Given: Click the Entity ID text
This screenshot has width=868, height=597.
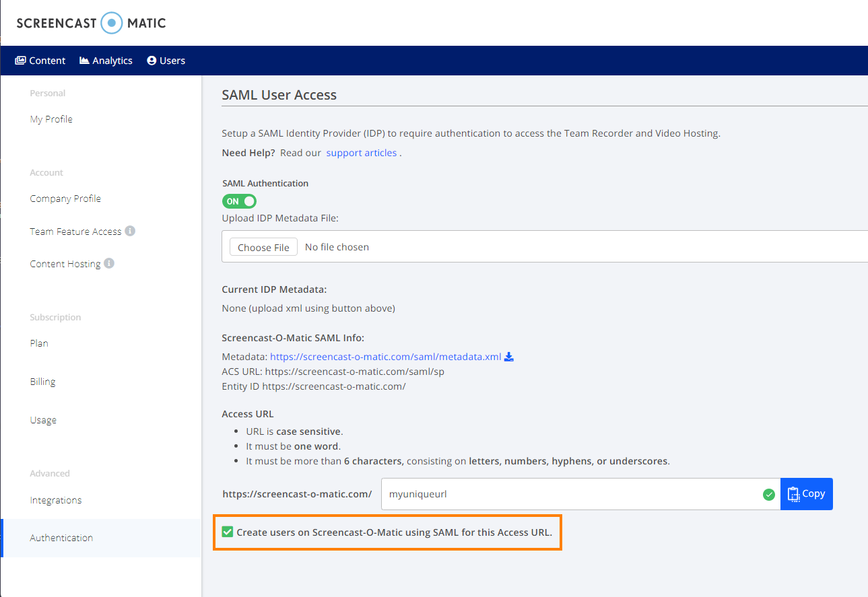Looking at the screenshot, I should tap(314, 386).
